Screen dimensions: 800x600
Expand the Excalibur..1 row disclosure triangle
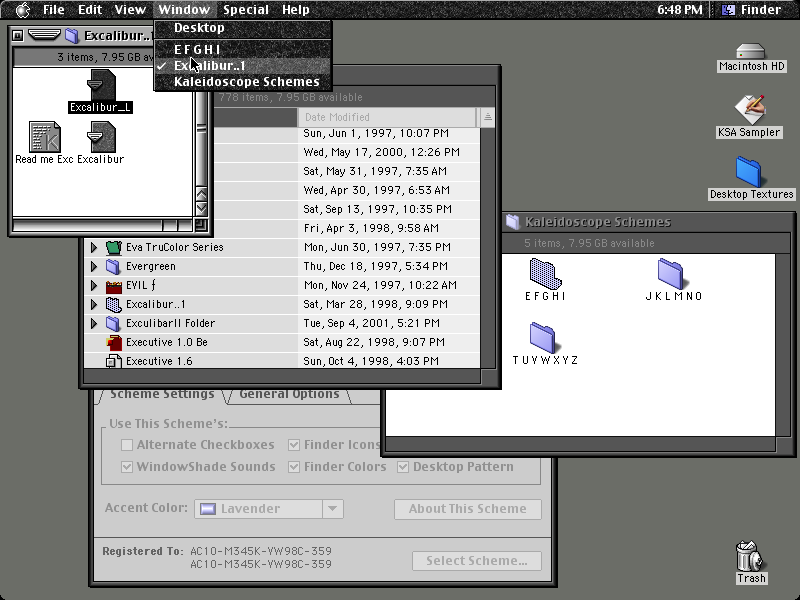click(94, 305)
